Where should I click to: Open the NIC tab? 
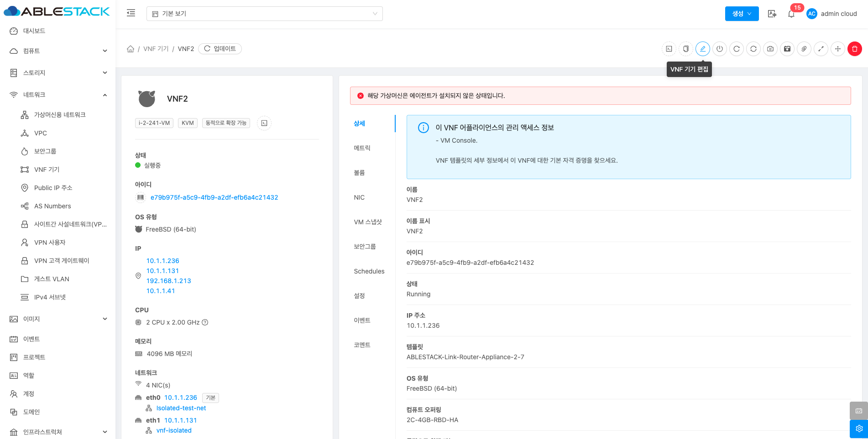(x=359, y=197)
